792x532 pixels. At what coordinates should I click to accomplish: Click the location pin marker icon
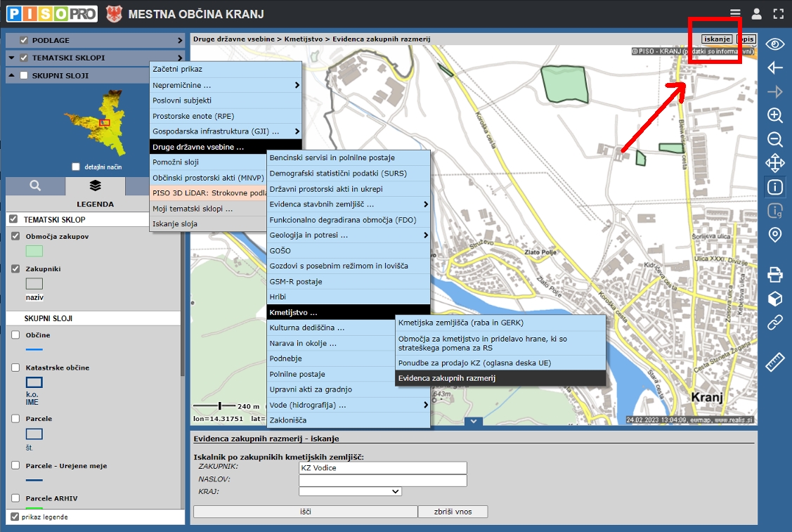[x=774, y=235]
